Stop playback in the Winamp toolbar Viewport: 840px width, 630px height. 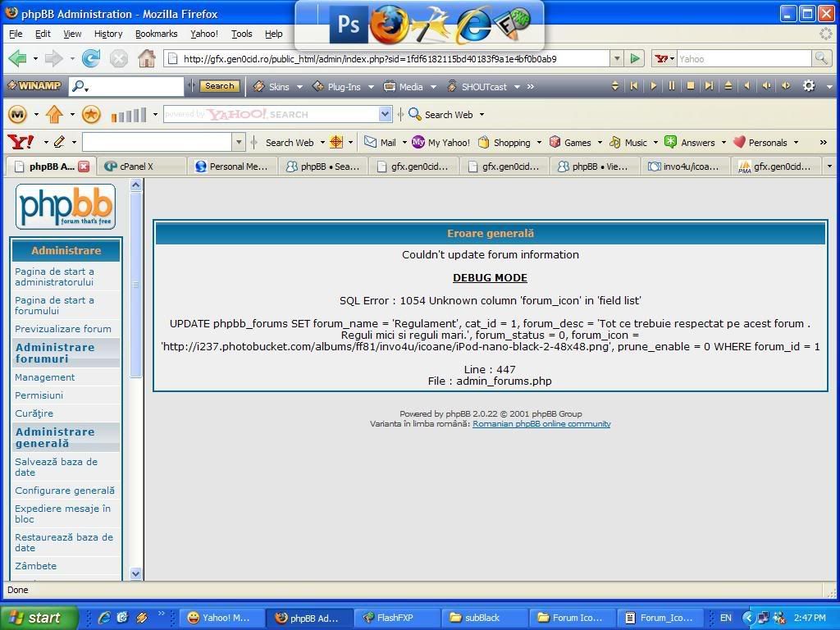click(691, 85)
